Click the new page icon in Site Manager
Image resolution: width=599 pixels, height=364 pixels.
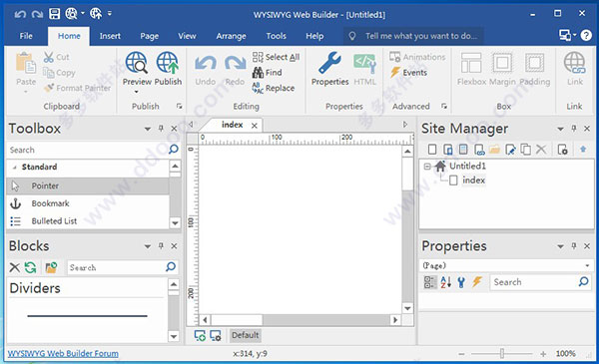[432, 150]
